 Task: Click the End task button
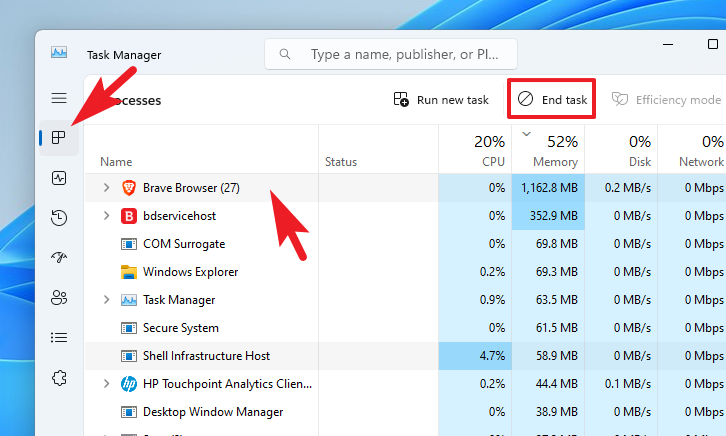pyautogui.click(x=551, y=99)
